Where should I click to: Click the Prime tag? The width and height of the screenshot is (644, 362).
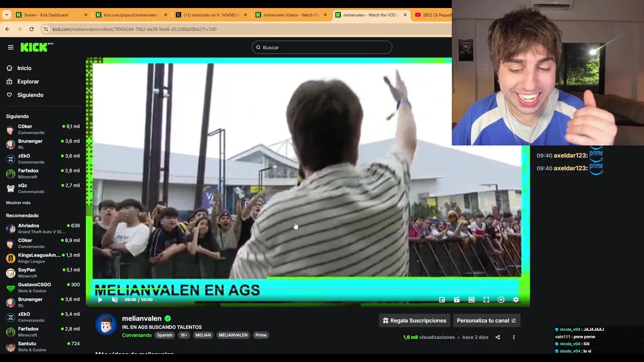click(261, 335)
